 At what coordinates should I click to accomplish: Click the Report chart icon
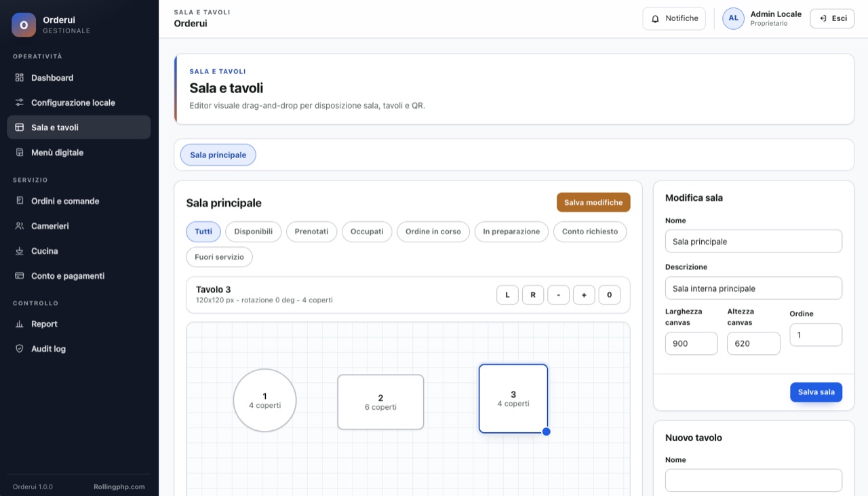tap(20, 324)
